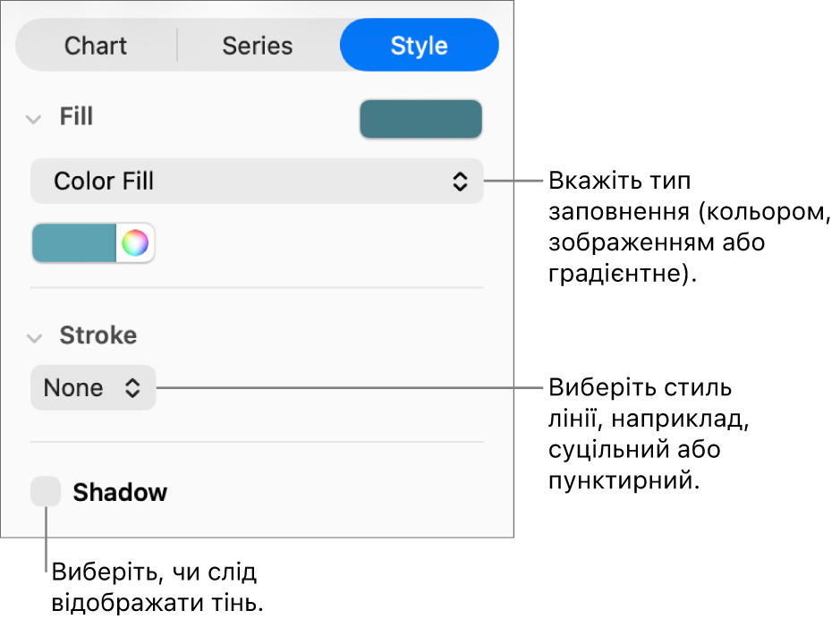
Task: Click the Stroke section heading
Action: coord(98,335)
